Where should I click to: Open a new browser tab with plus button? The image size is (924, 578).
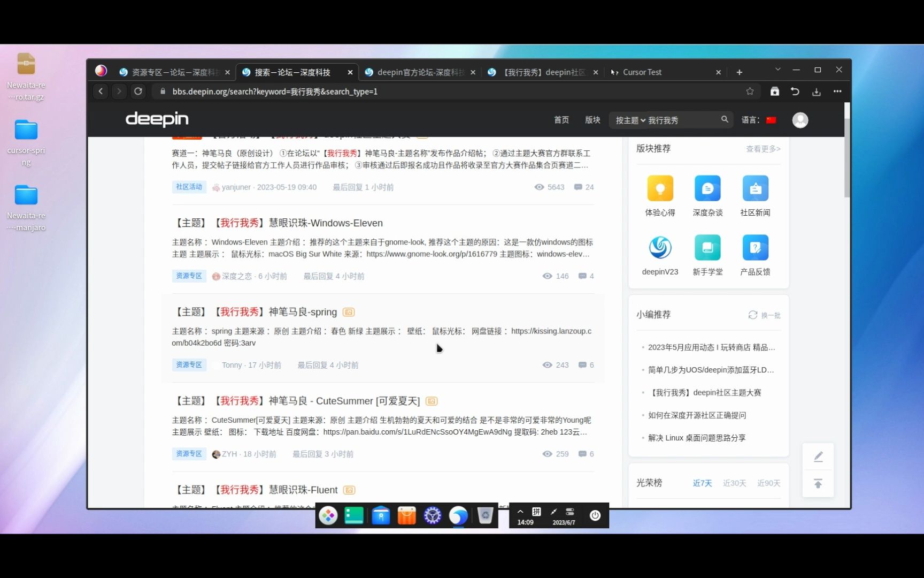(740, 72)
